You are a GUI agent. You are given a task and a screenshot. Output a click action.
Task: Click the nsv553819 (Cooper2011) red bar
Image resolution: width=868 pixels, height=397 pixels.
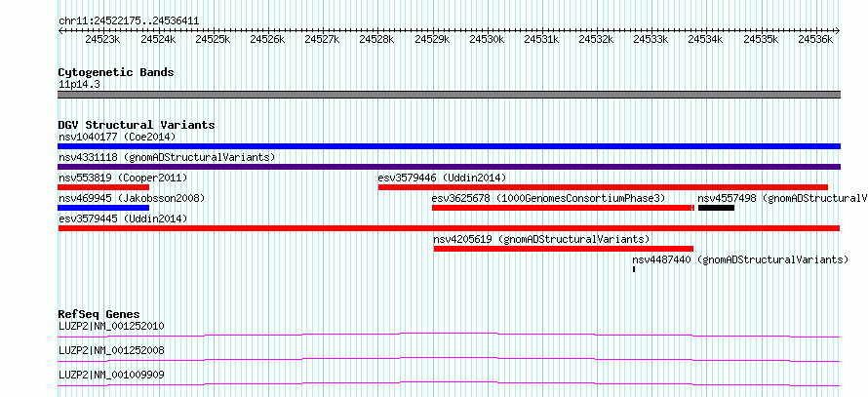coord(103,187)
